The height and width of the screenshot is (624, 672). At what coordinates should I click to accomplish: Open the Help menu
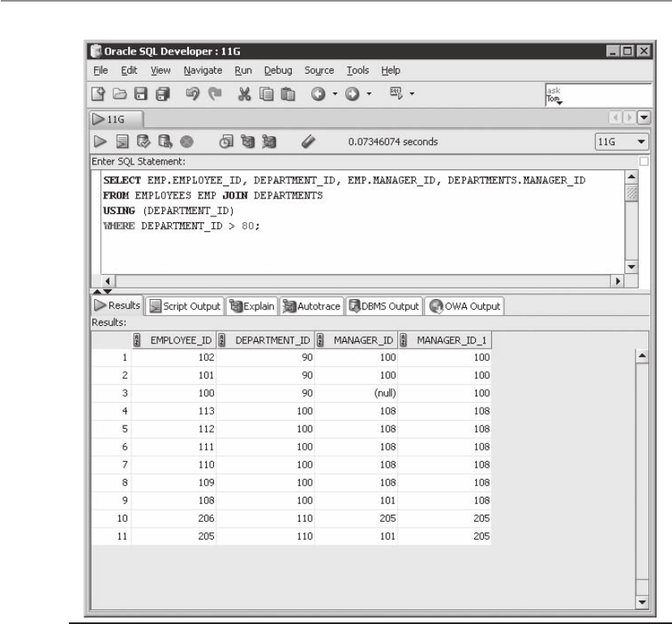point(391,71)
